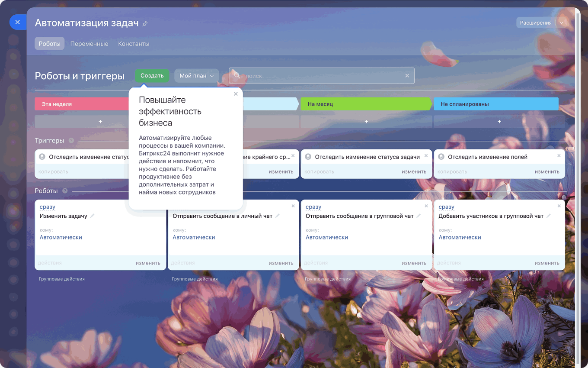
Task: Open help icon next to Роботы heading
Action: [x=65, y=191]
